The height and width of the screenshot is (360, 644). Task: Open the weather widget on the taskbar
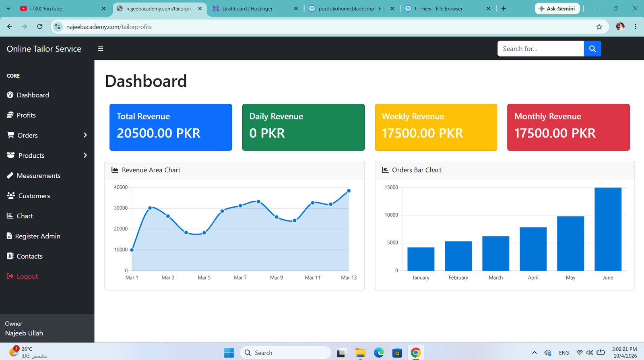[x=28, y=352]
